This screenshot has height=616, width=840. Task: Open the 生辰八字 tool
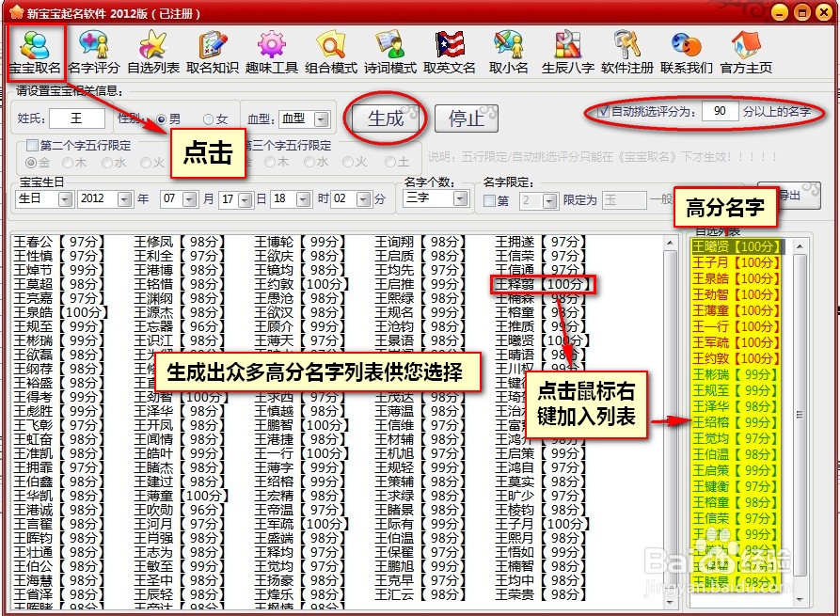[568, 53]
